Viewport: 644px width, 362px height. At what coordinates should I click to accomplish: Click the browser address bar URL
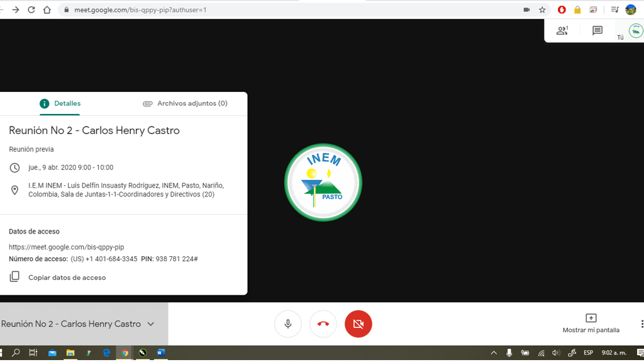tap(140, 10)
